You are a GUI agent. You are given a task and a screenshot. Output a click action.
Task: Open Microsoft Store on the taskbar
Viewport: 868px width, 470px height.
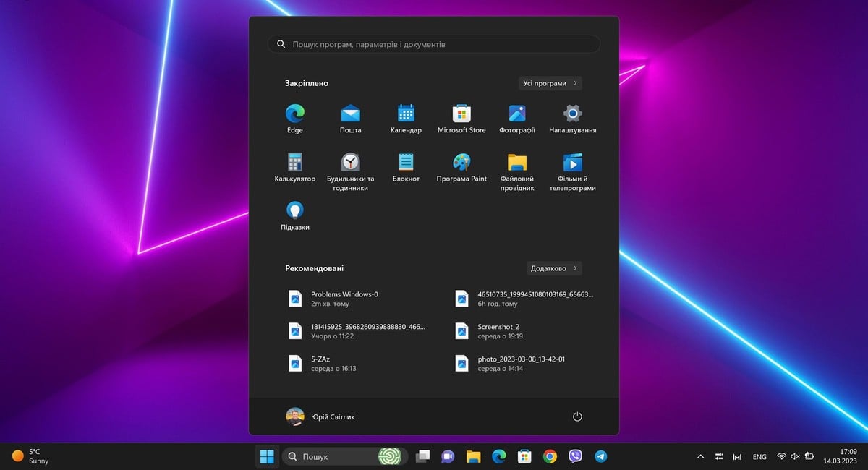pyautogui.click(x=524, y=456)
